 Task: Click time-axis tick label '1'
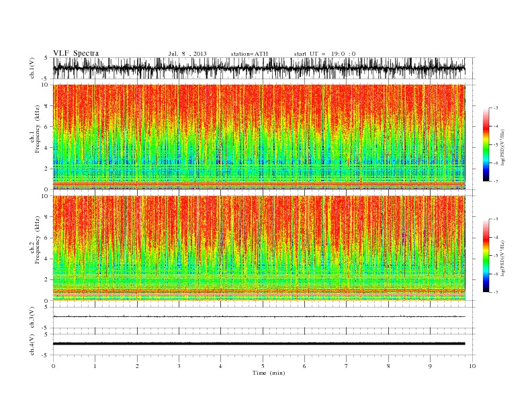(x=95, y=366)
